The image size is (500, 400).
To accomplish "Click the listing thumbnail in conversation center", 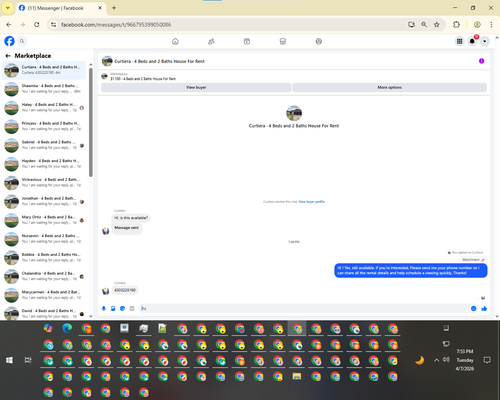I will tap(294, 113).
